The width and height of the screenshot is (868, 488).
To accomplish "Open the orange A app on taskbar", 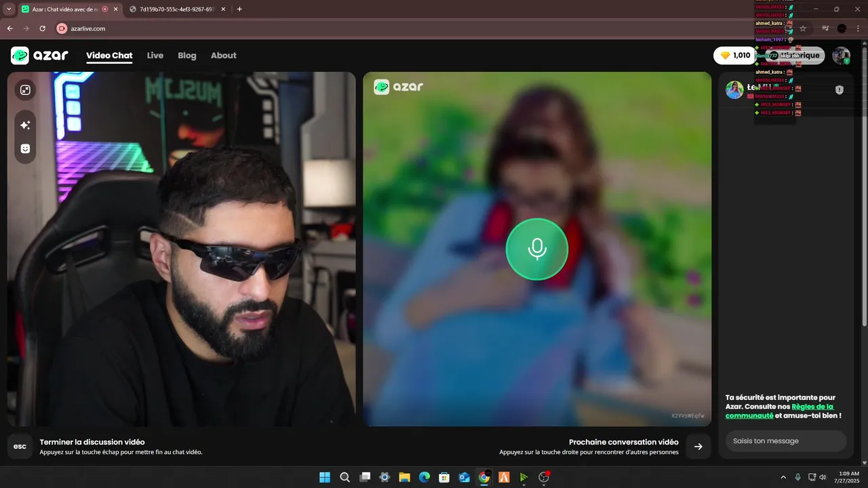I will click(504, 477).
